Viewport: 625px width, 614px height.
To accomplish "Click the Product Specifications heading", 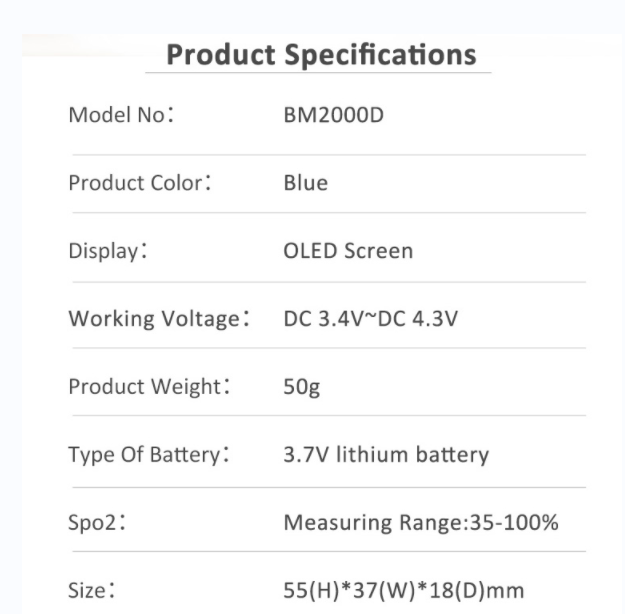I will click(x=321, y=55).
